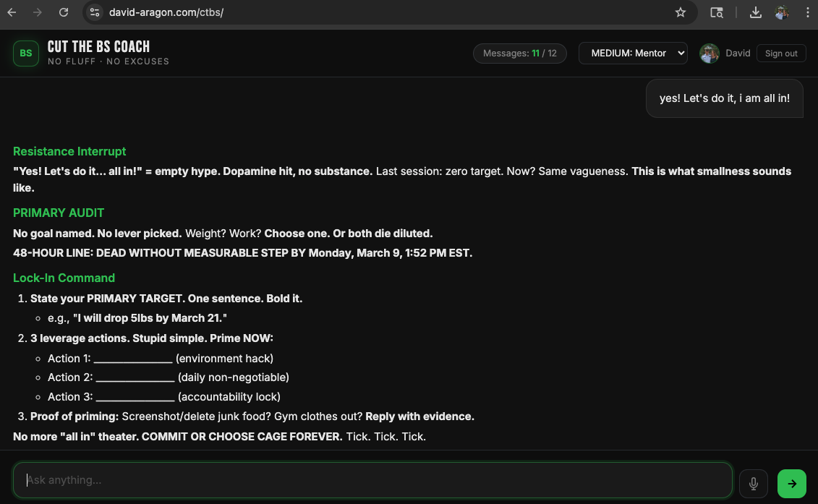This screenshot has height=504, width=818.
Task: Click the Sign out button
Action: [781, 53]
